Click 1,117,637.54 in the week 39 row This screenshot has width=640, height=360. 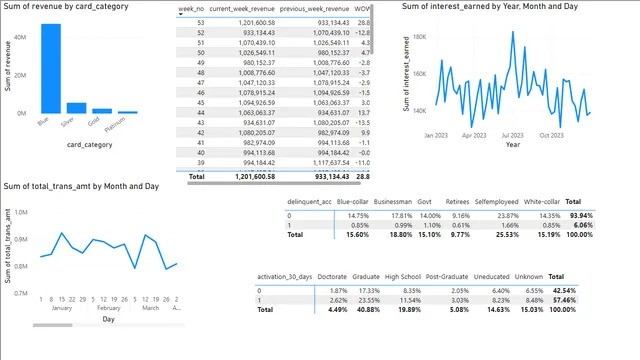coord(331,163)
